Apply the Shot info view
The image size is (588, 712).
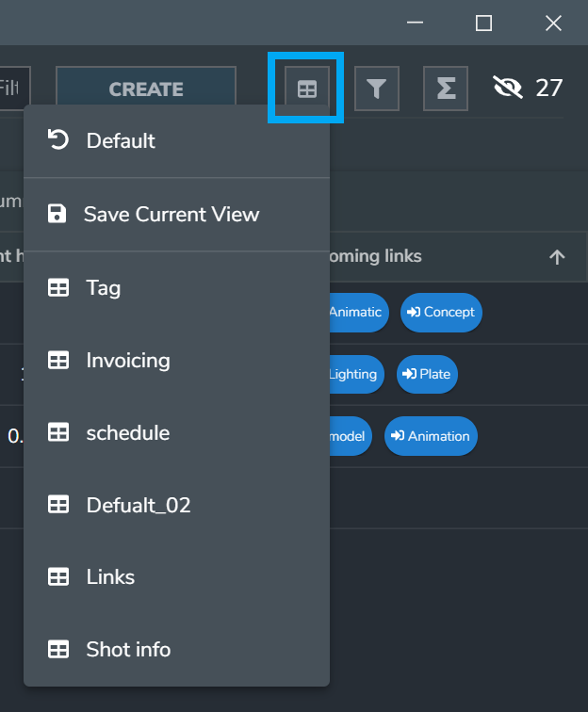pos(128,650)
